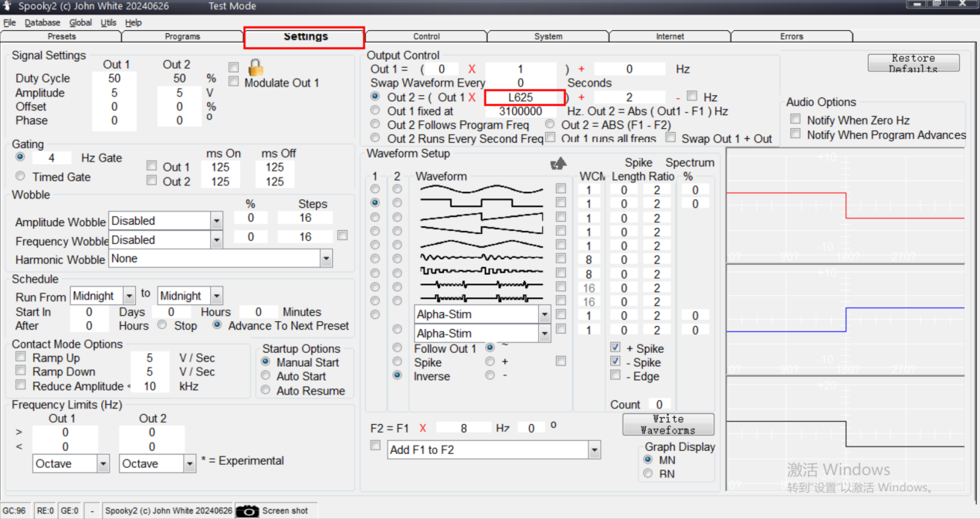Tick the Ramp Up checkbox

[x=20, y=358]
